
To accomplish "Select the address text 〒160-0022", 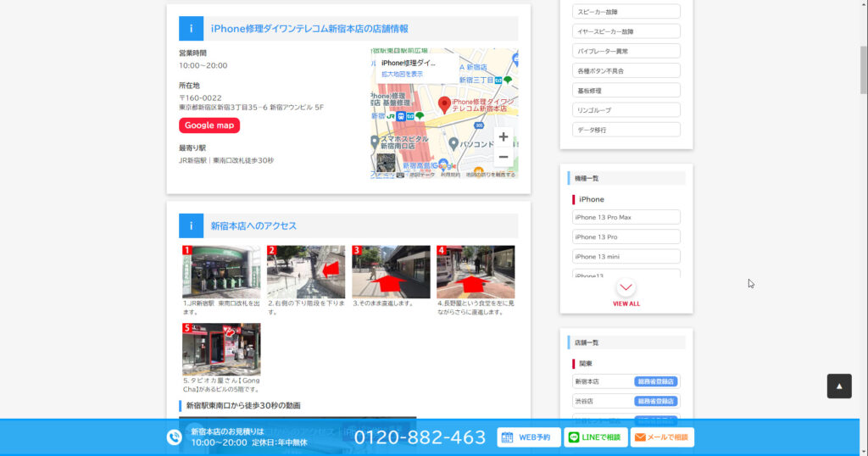I will (x=200, y=98).
